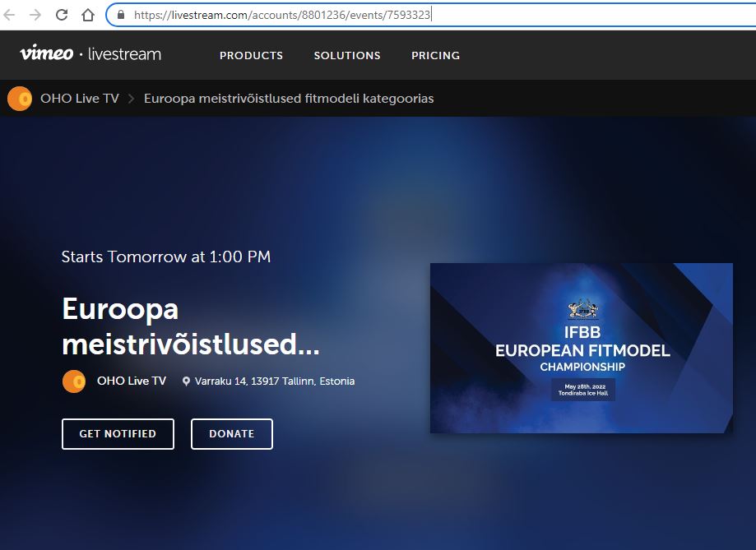The height and width of the screenshot is (550, 756).
Task: Reload the page with the refresh icon
Action: (62, 15)
